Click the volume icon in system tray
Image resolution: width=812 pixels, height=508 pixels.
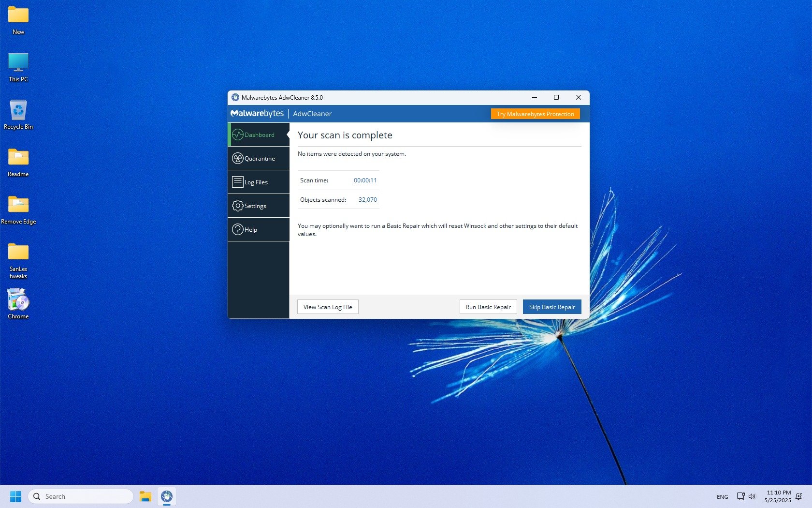click(752, 496)
